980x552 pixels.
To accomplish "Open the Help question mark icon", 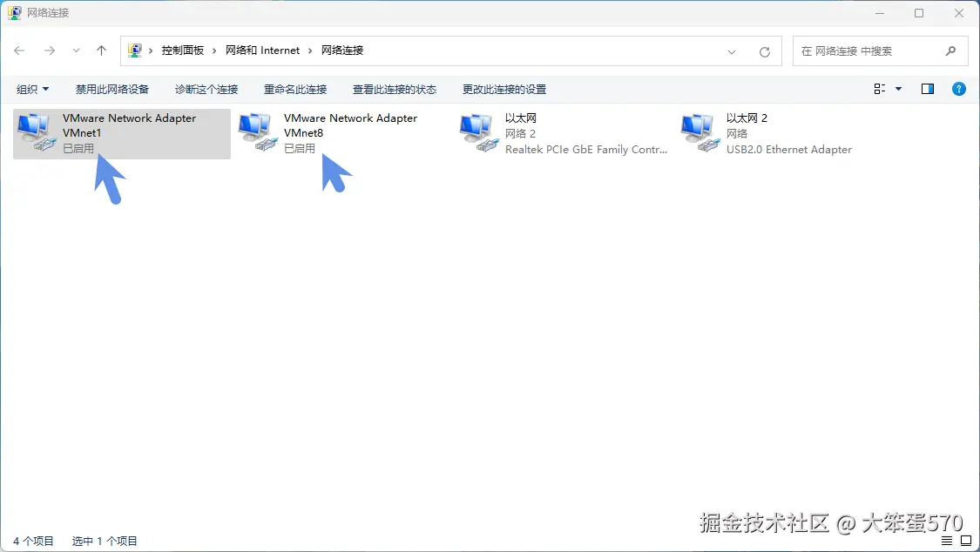I will [x=959, y=88].
